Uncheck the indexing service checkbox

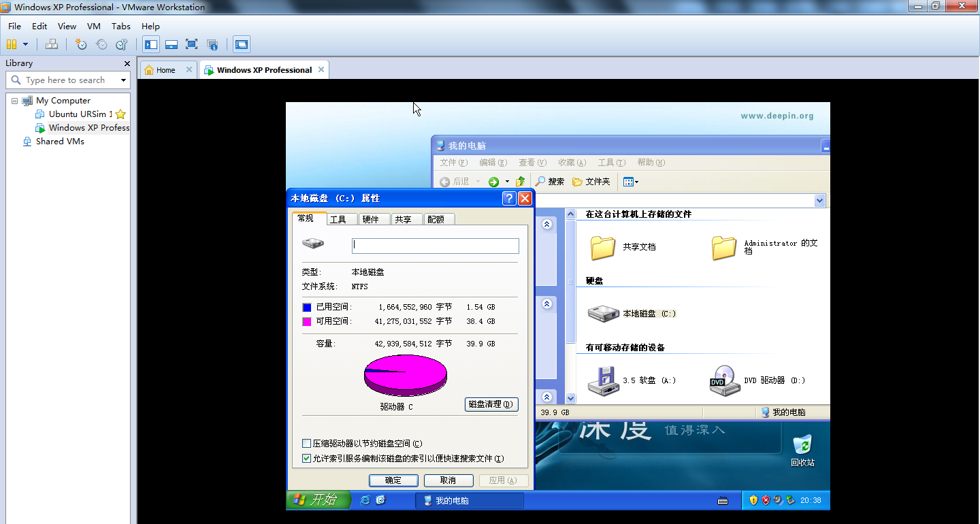click(306, 459)
